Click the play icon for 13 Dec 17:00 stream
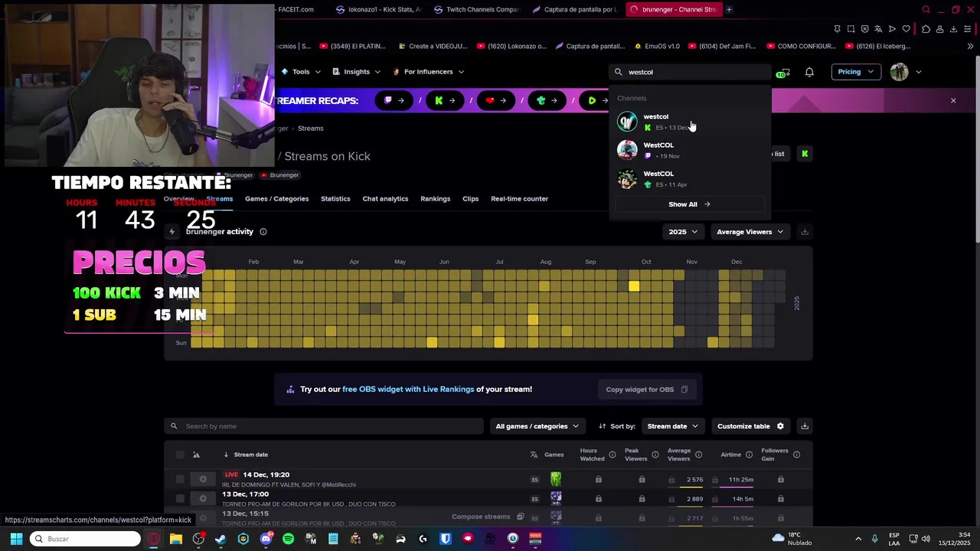Viewport: 980px width, 551px height. 203,499
